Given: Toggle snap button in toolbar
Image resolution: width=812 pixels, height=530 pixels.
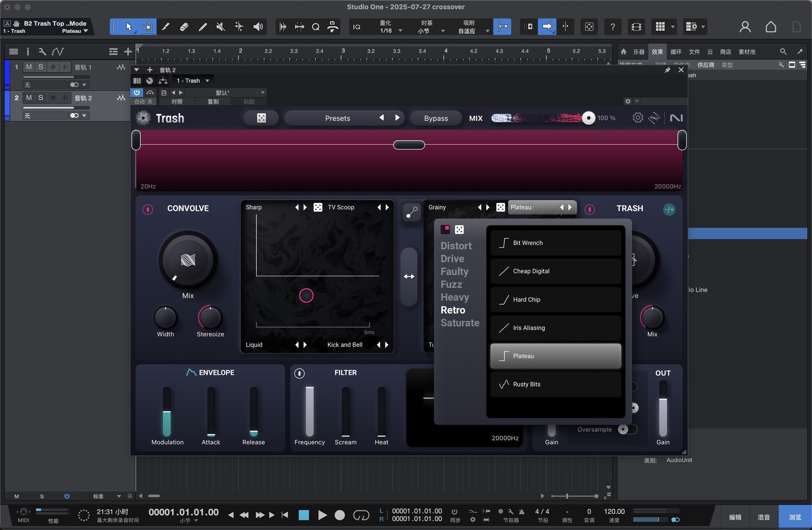Looking at the screenshot, I should click(x=502, y=27).
